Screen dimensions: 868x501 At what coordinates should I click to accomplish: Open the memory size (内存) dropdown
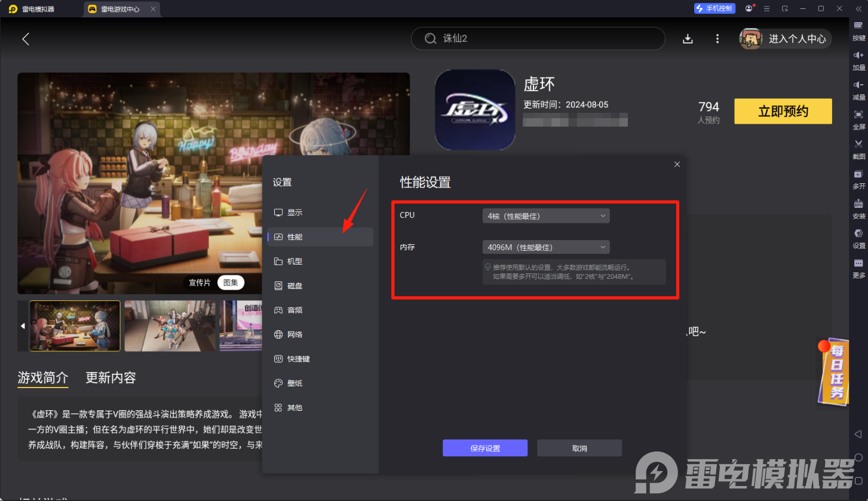tap(545, 247)
